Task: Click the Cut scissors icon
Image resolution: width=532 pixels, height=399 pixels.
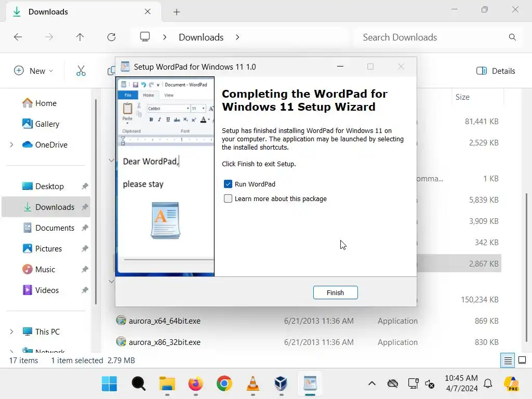Action: pyautogui.click(x=81, y=71)
